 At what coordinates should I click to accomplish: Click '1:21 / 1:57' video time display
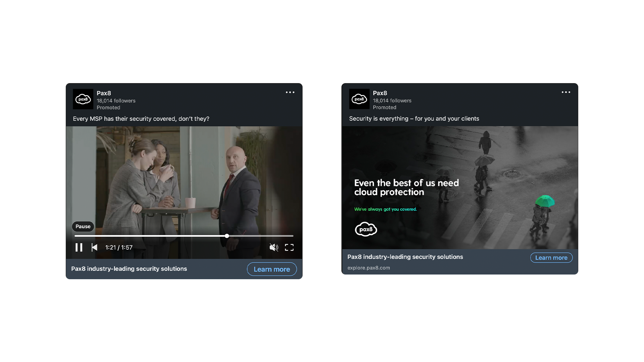[119, 247]
